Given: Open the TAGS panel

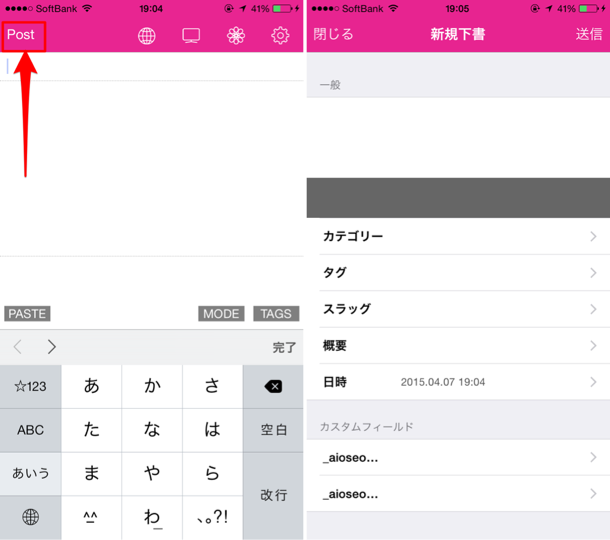Looking at the screenshot, I should [276, 314].
